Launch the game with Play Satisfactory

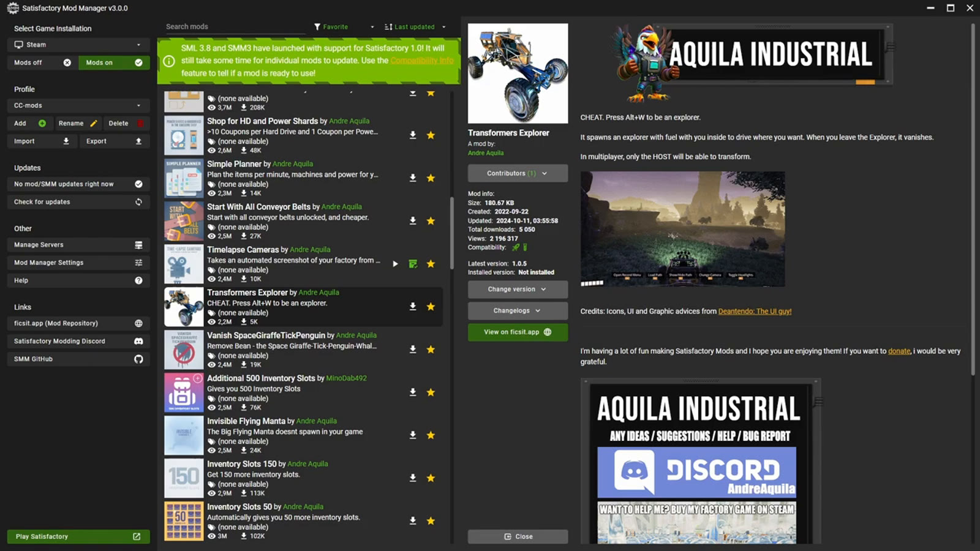pos(78,536)
